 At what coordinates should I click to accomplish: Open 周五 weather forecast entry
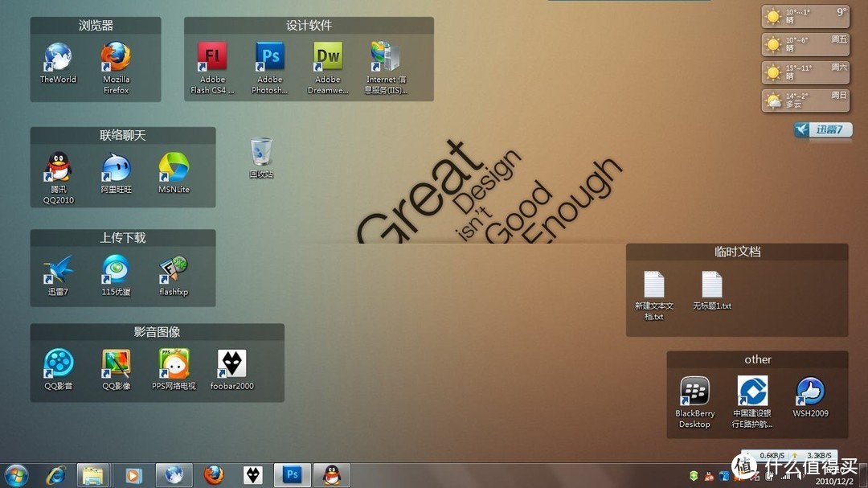805,44
